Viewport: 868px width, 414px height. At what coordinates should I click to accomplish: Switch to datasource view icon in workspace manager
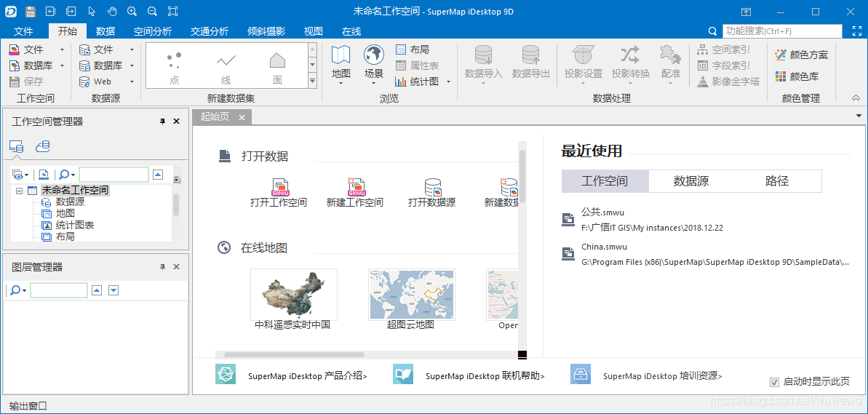[17, 146]
